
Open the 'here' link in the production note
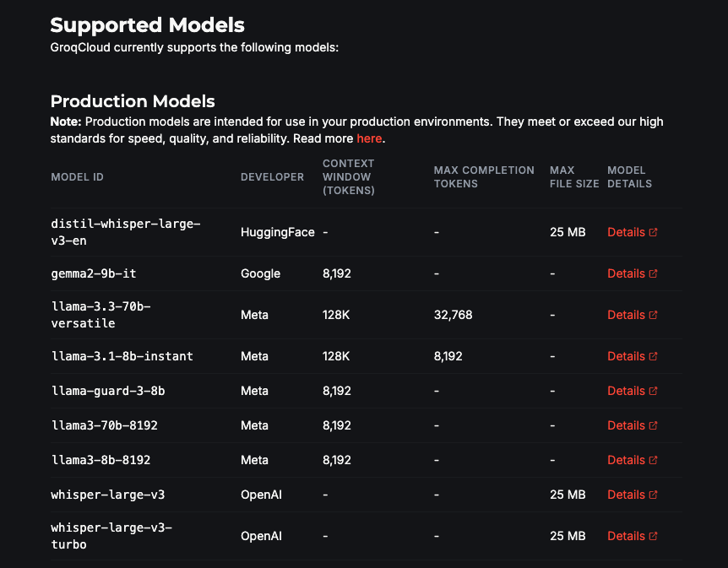(x=369, y=138)
